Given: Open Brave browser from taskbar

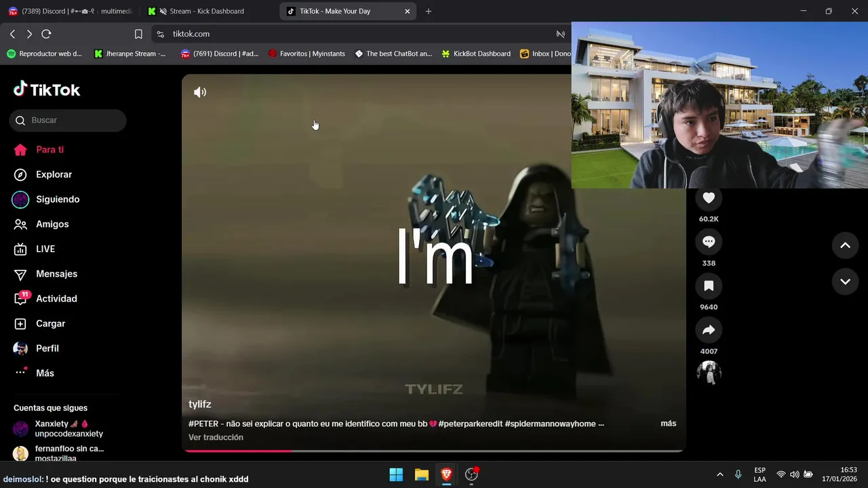Looking at the screenshot, I should pyautogui.click(x=446, y=474).
